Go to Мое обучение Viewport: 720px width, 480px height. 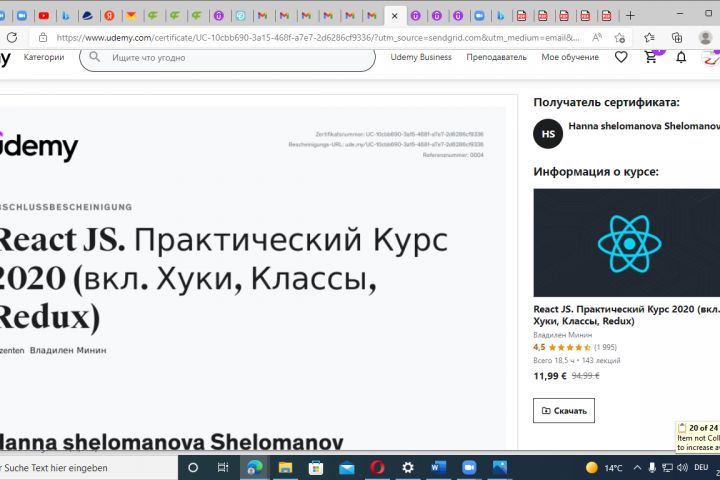click(x=570, y=57)
